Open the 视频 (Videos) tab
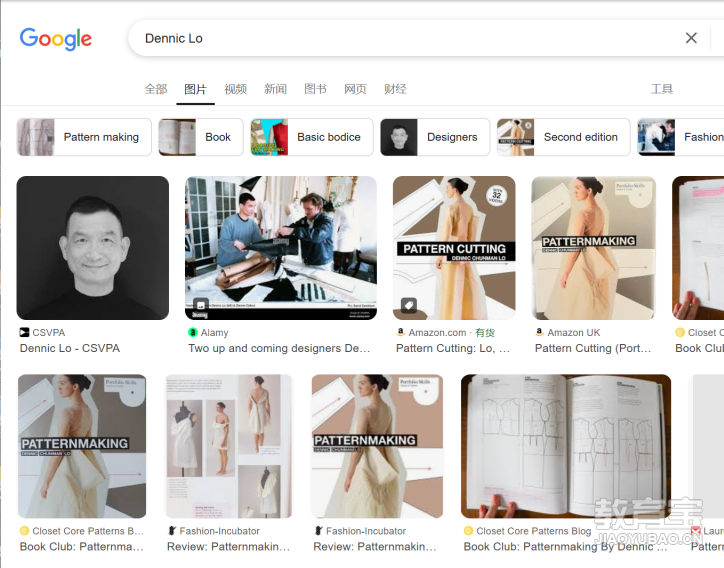 click(x=235, y=89)
